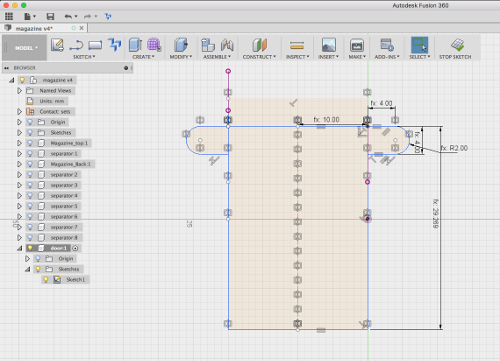Select the Offset Plane icon under Construct

tap(259, 45)
